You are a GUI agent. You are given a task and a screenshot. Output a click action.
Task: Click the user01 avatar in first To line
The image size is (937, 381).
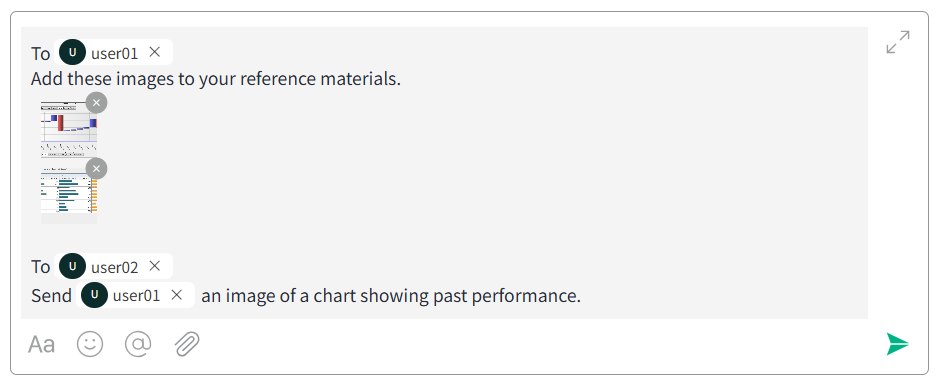[x=72, y=53]
